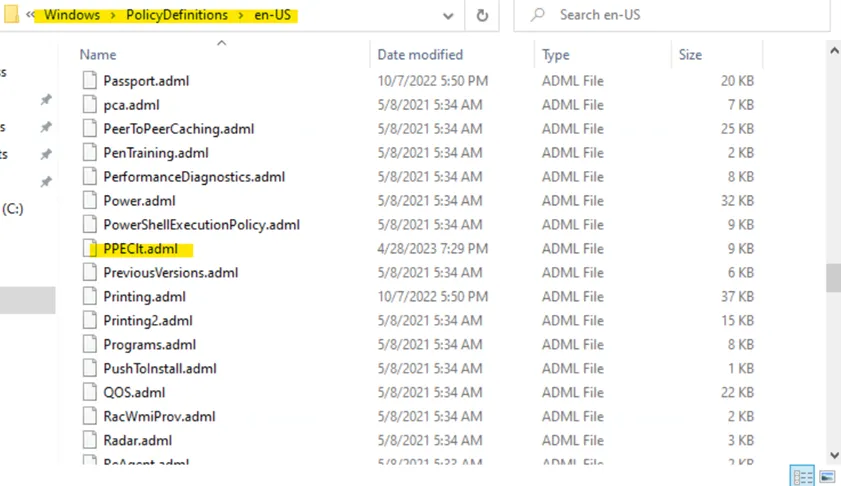Select the Power.adml file name
Screen dimensions: 841x486
click(x=139, y=201)
